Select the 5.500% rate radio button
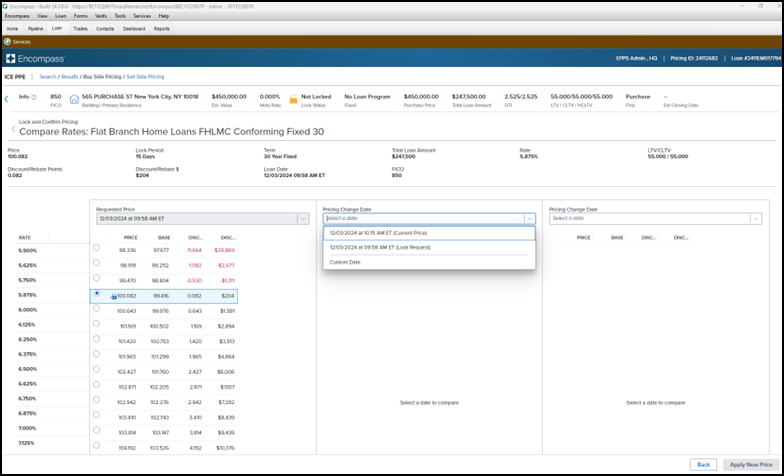The width and height of the screenshot is (784, 476). click(96, 248)
